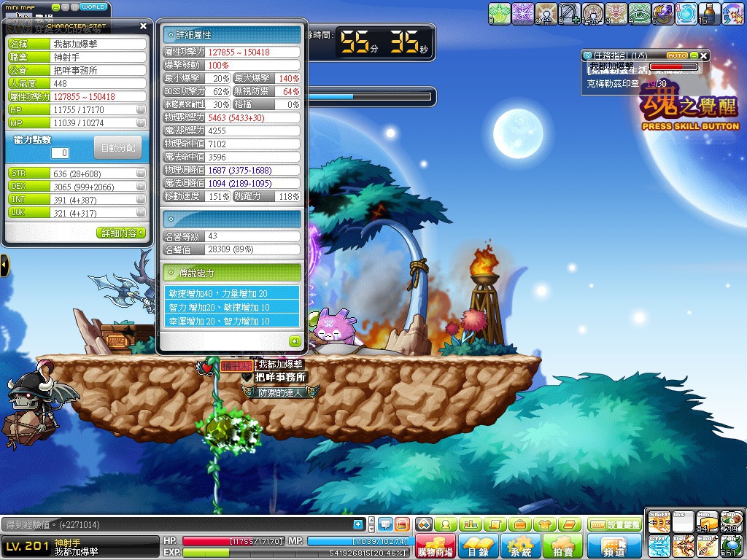Image resolution: width=747 pixels, height=560 pixels.
Task: Click the legendary ability row 智力增加20
Action: pos(232,307)
